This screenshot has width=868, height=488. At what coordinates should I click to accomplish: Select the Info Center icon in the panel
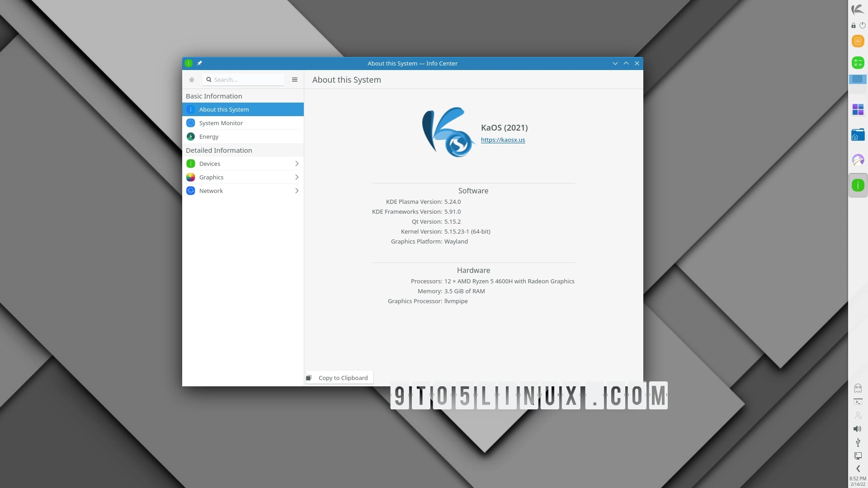pos(858,185)
